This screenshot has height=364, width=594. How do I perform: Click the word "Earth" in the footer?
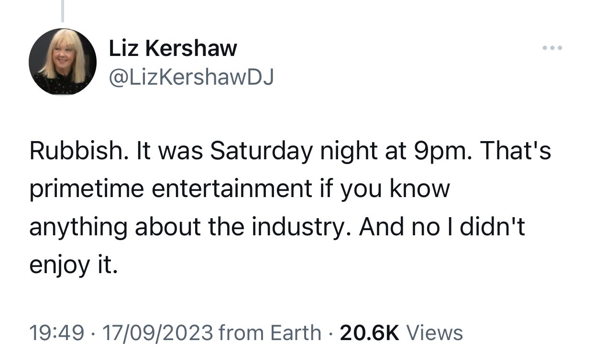click(x=296, y=333)
